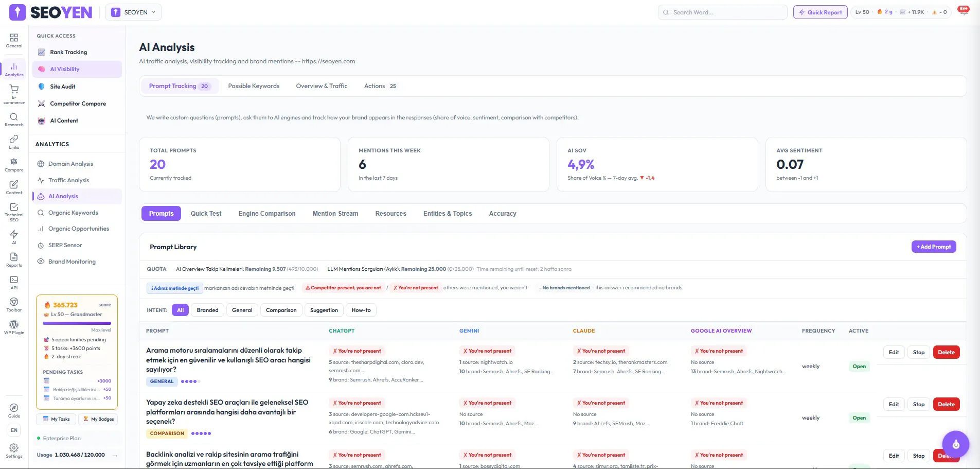The height and width of the screenshot is (469, 980).
Task: Open Traffic Analysis in the Analytics menu
Action: click(77, 180)
